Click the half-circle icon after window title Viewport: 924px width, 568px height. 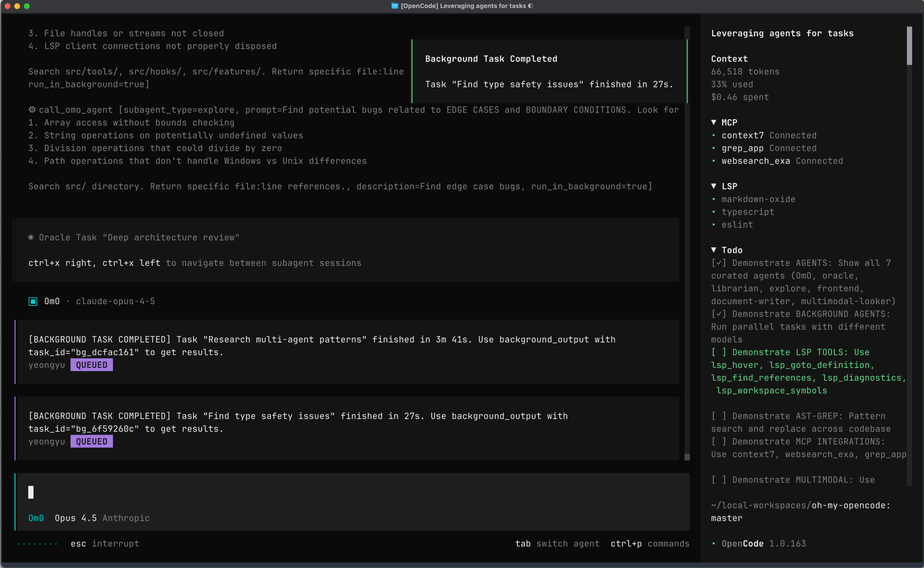point(530,6)
